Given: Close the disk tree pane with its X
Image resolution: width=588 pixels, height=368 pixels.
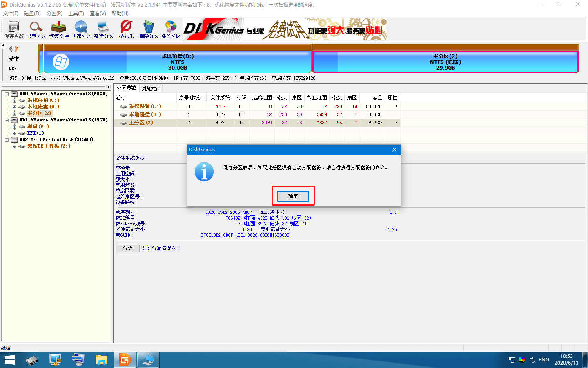Looking at the screenshot, I should (x=109, y=87).
